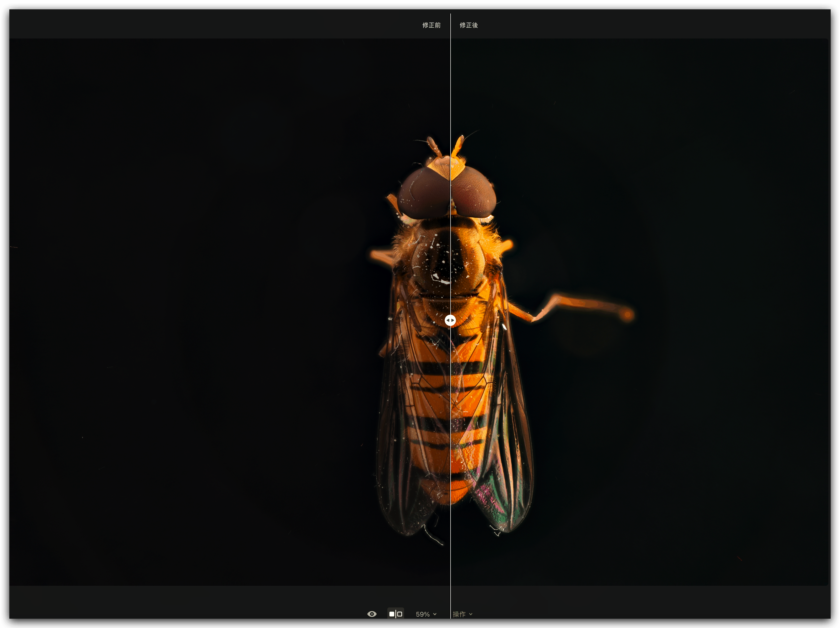Click the chevron next to 操作
The width and height of the screenshot is (840, 628).
471,614
